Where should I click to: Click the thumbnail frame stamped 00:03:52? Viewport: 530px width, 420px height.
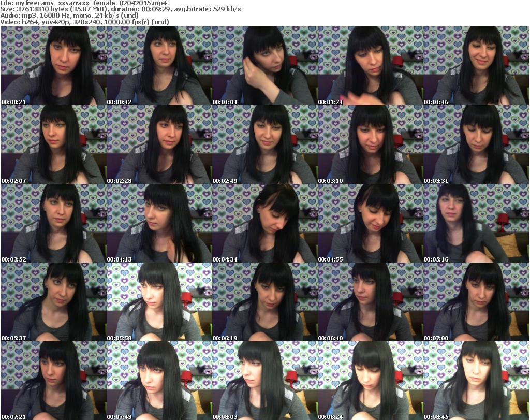(x=54, y=223)
